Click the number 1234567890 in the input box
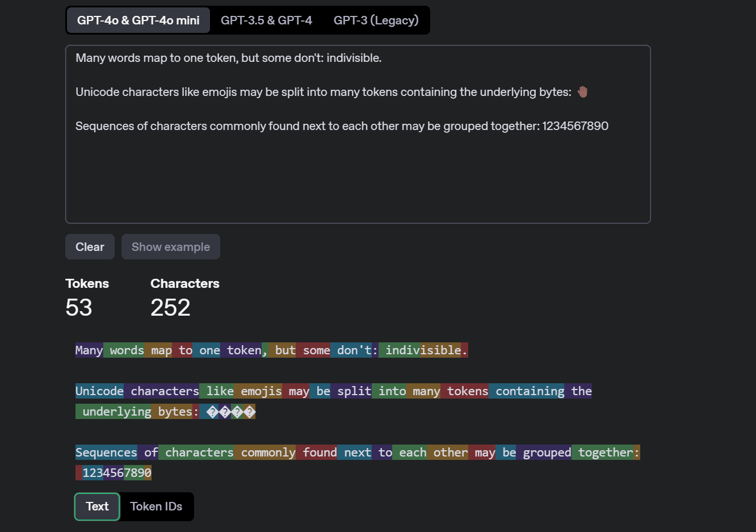The height and width of the screenshot is (532, 756). tap(575, 126)
